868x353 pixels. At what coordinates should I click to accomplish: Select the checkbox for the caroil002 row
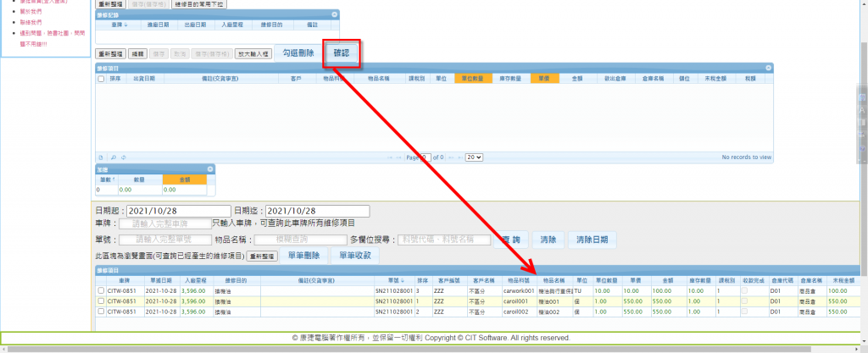[x=102, y=311]
